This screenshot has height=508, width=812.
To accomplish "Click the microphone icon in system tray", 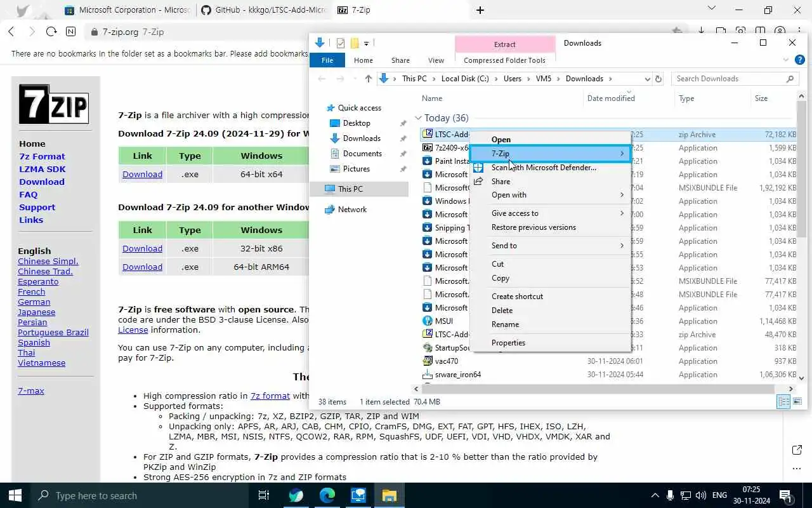I will pyautogui.click(x=671, y=495).
